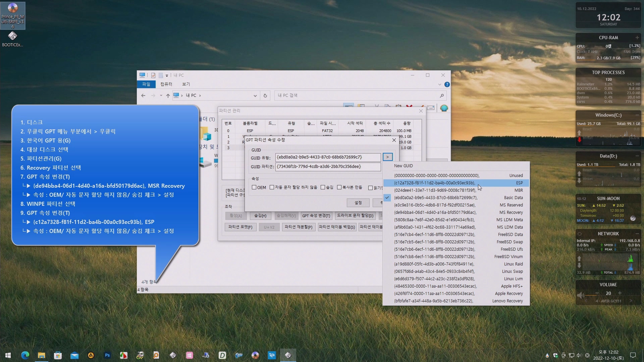This screenshot has width=644, height=362.
Task: Select Linux Swap GUID entry
Action: click(456, 271)
